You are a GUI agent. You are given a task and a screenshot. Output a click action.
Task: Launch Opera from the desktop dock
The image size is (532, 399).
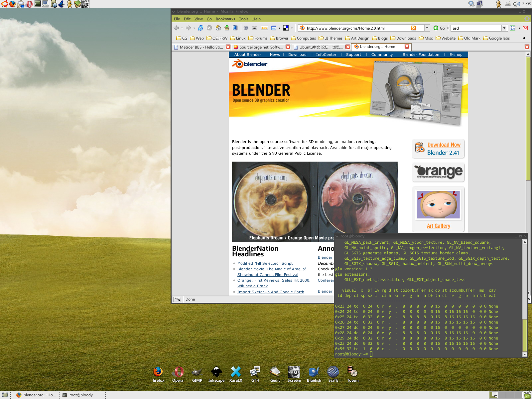coord(178,374)
